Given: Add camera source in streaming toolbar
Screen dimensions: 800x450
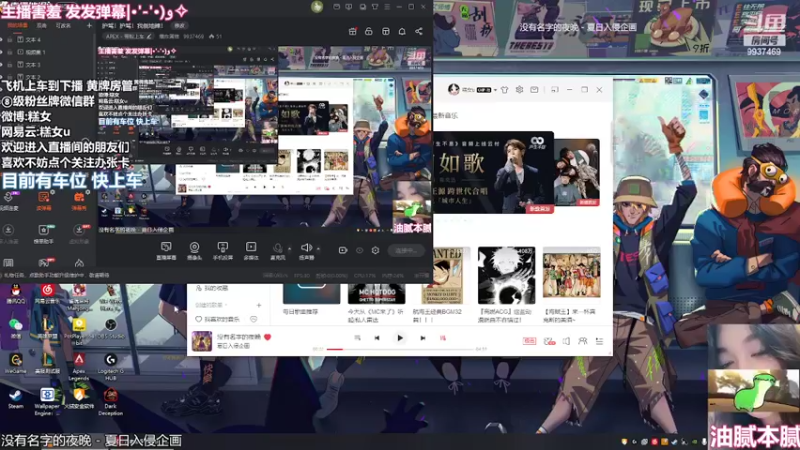Looking at the screenshot, I should coord(194,251).
